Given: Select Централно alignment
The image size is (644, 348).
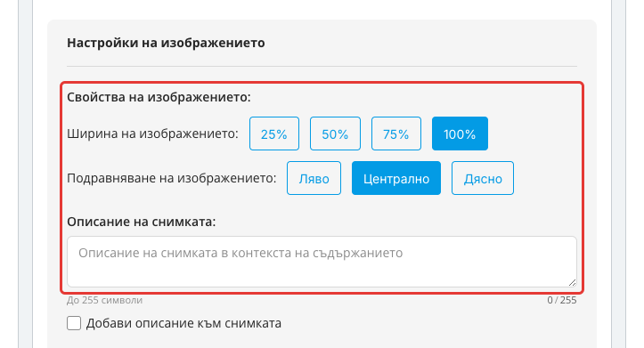Looking at the screenshot, I should pos(395,178).
